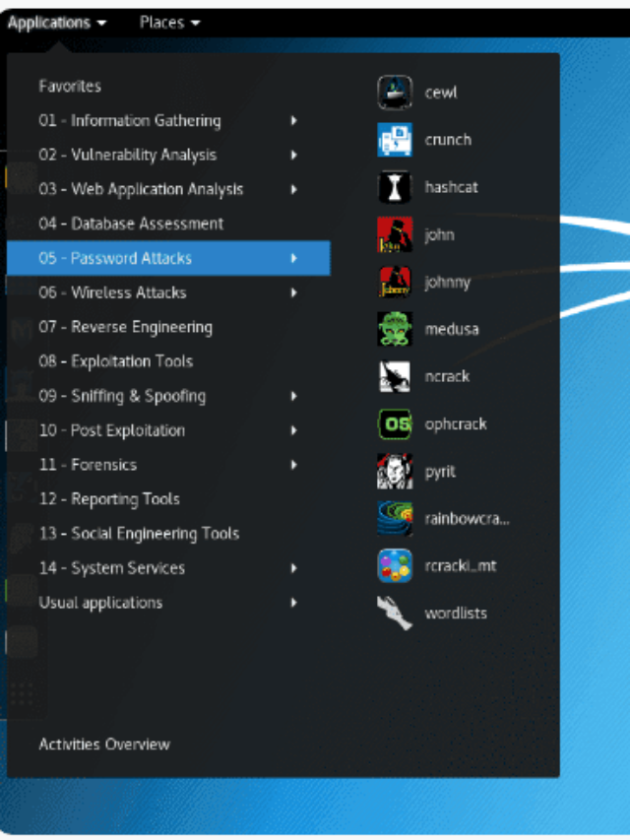Open 10 - Post Exploitation category

click(x=168, y=430)
